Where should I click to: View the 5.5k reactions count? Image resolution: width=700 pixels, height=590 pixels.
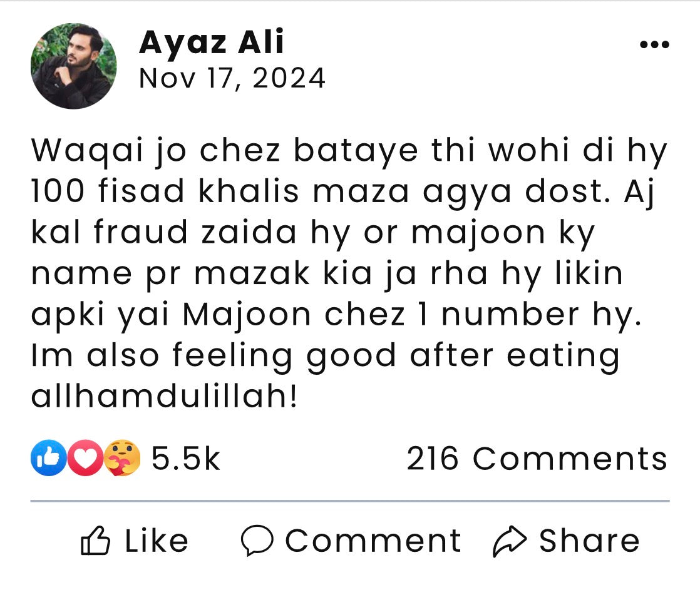click(x=185, y=459)
